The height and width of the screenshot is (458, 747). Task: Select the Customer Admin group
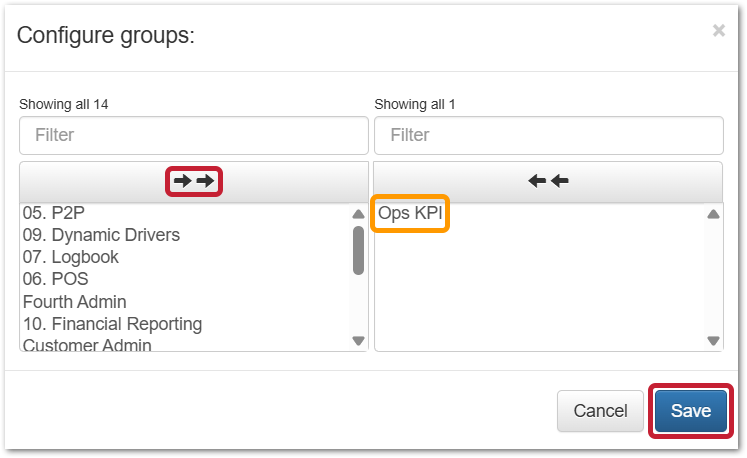point(87,345)
